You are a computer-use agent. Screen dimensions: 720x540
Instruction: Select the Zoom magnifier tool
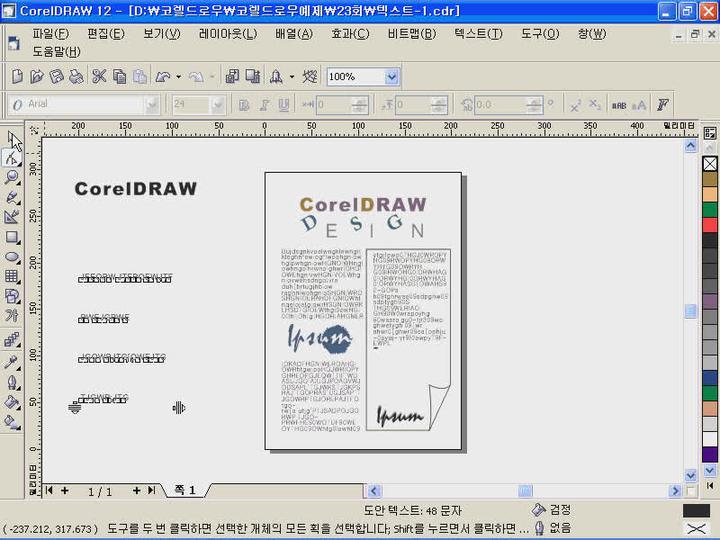[x=12, y=177]
